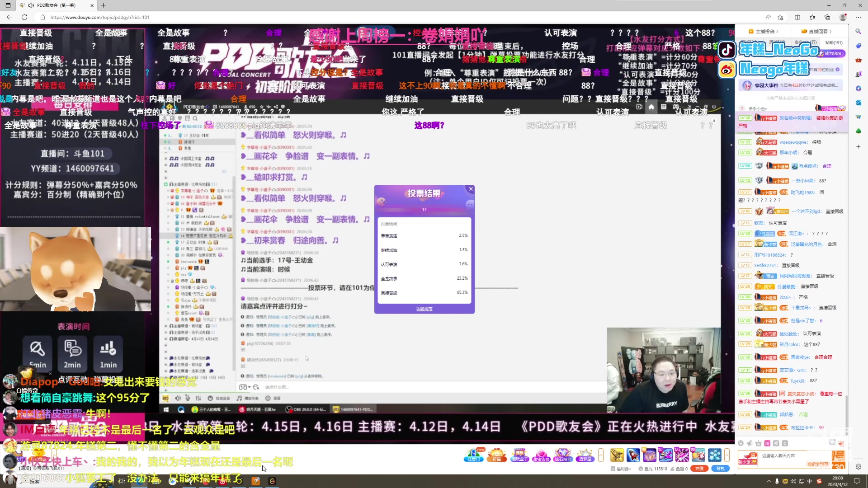Image resolution: width=868 pixels, height=488 pixels.
Task: Click chat username wqeqewqqwe
Action: point(793,142)
